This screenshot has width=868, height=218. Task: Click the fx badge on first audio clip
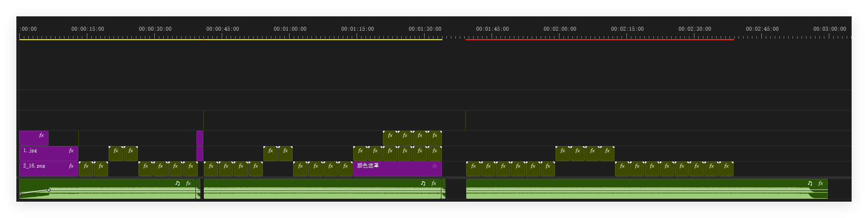pyautogui.click(x=188, y=183)
